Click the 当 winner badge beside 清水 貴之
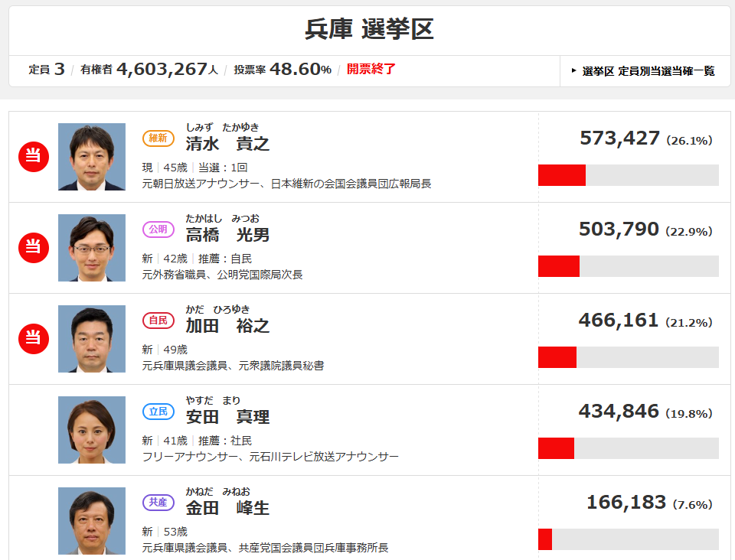 [x=33, y=156]
